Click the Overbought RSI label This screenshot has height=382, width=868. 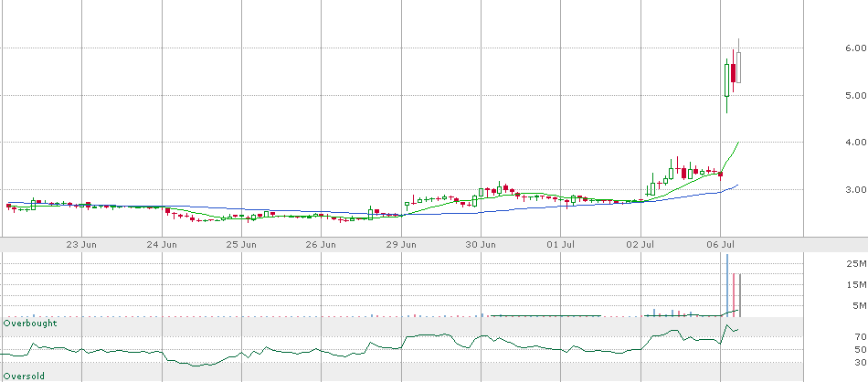click(30, 323)
